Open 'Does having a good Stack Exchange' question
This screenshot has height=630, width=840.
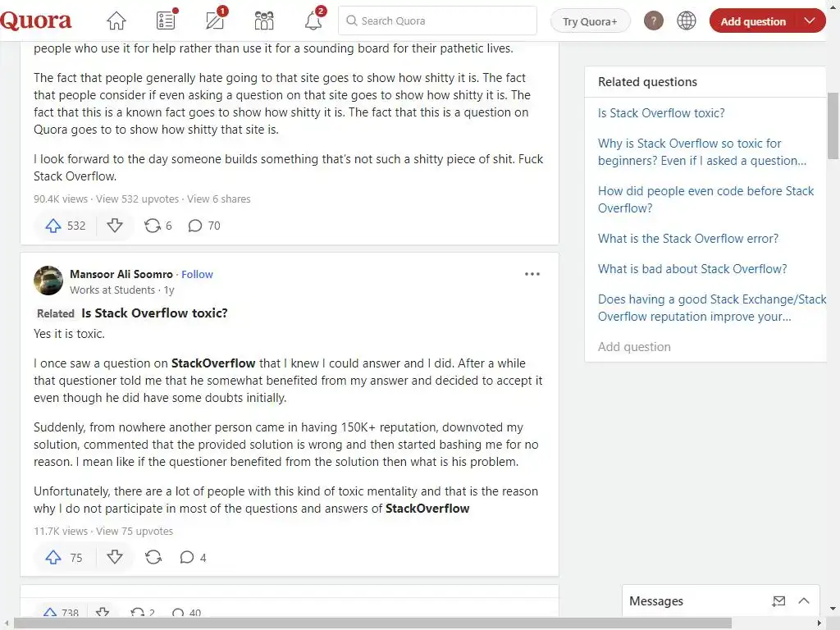(x=712, y=308)
